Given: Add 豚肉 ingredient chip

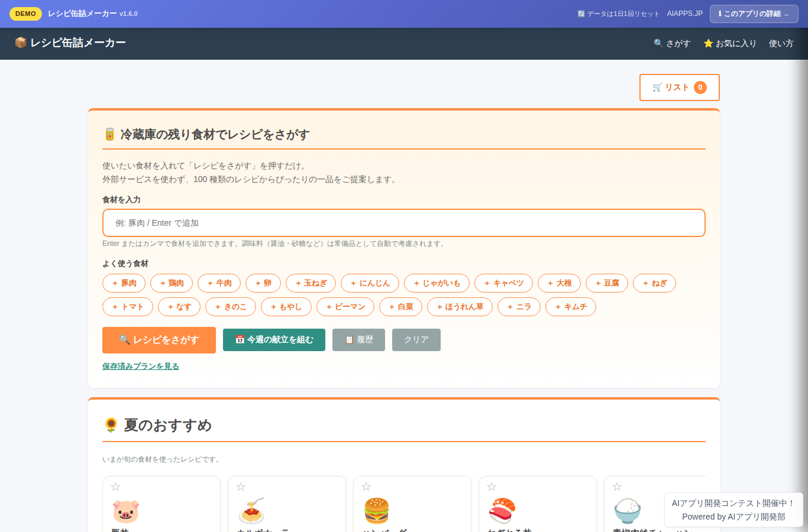Looking at the screenshot, I should coord(124,283).
